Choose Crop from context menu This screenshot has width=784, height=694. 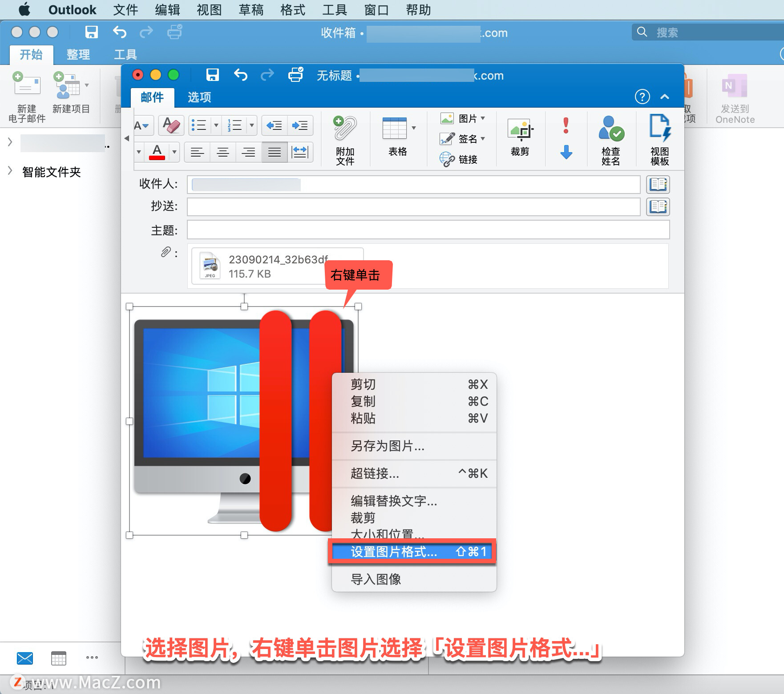click(x=414, y=518)
